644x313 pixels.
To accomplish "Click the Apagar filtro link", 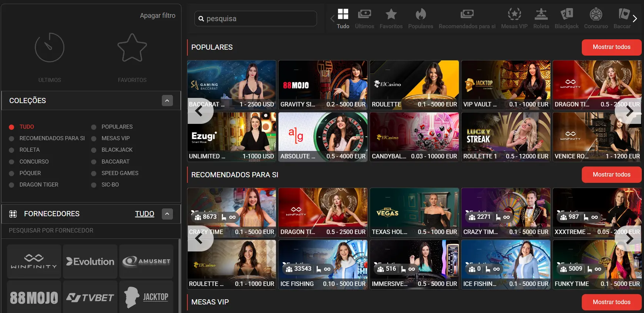I will click(x=158, y=16).
